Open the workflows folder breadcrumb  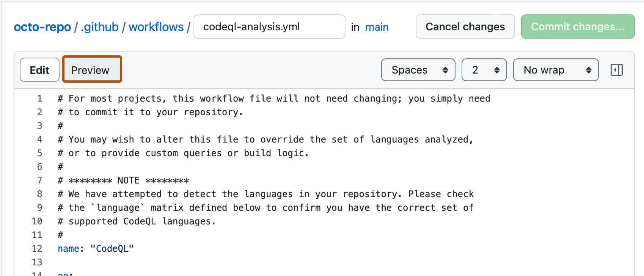point(156,27)
